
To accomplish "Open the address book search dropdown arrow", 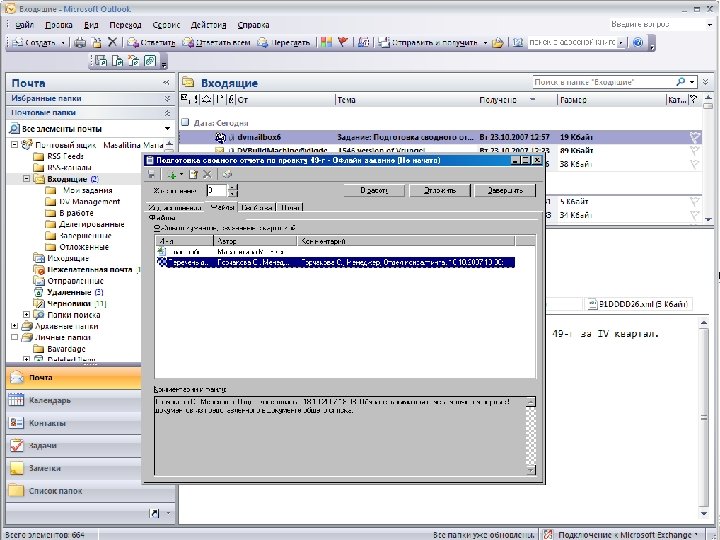I will click(x=622, y=42).
